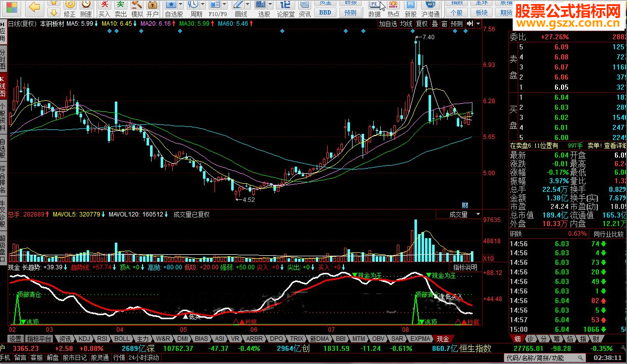Open the 卖出 (sell) trading icon

[x=120, y=9]
